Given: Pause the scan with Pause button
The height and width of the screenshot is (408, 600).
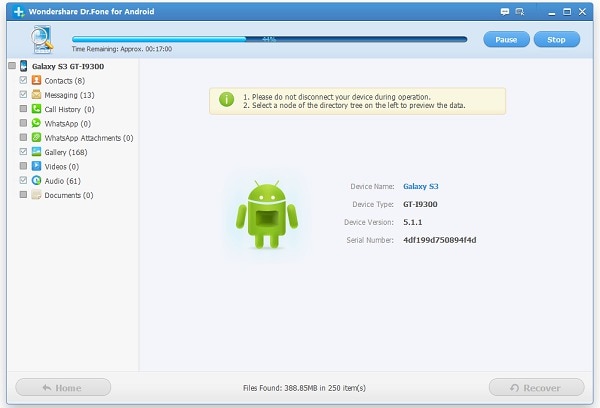Looking at the screenshot, I should pos(506,39).
